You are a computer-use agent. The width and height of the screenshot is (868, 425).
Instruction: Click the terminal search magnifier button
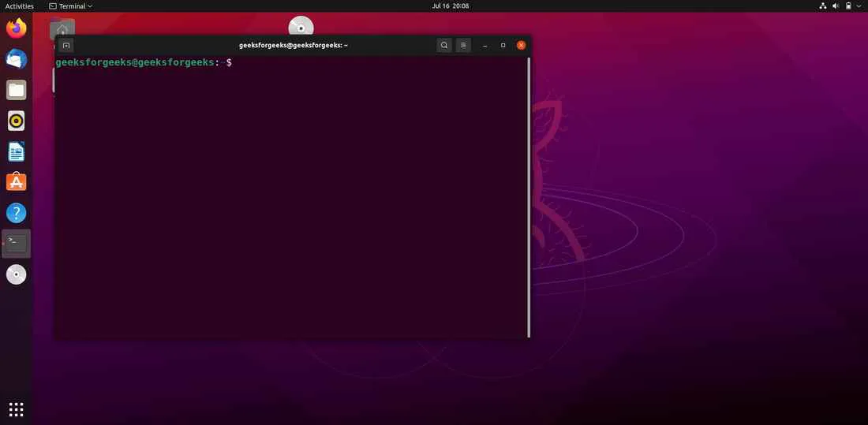444,46
